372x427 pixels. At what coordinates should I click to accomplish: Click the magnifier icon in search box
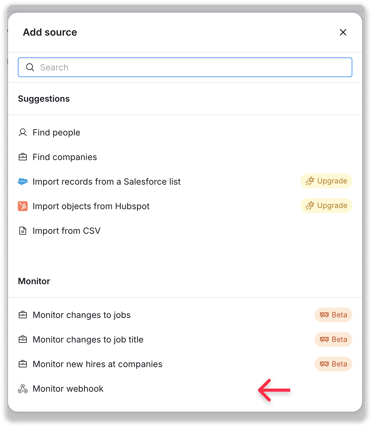tap(30, 67)
